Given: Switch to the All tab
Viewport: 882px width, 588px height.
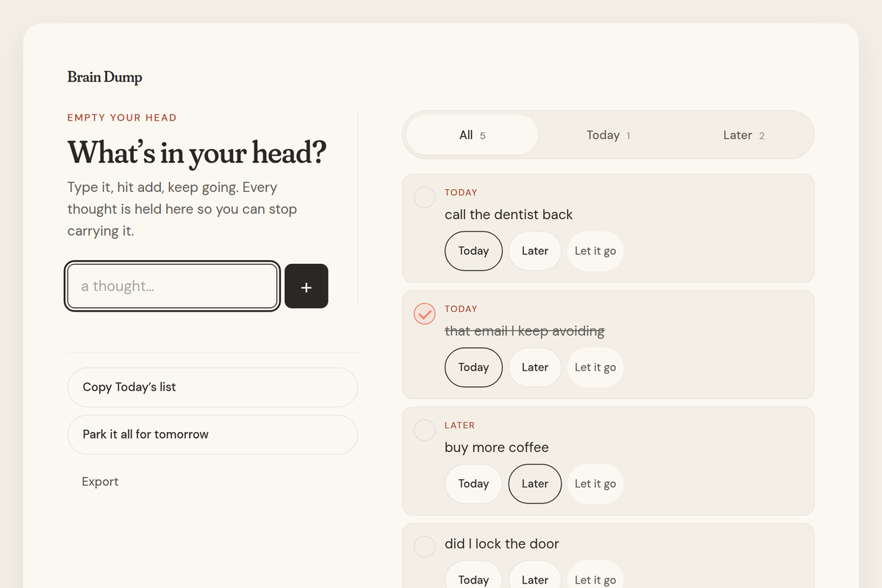Looking at the screenshot, I should (472, 135).
